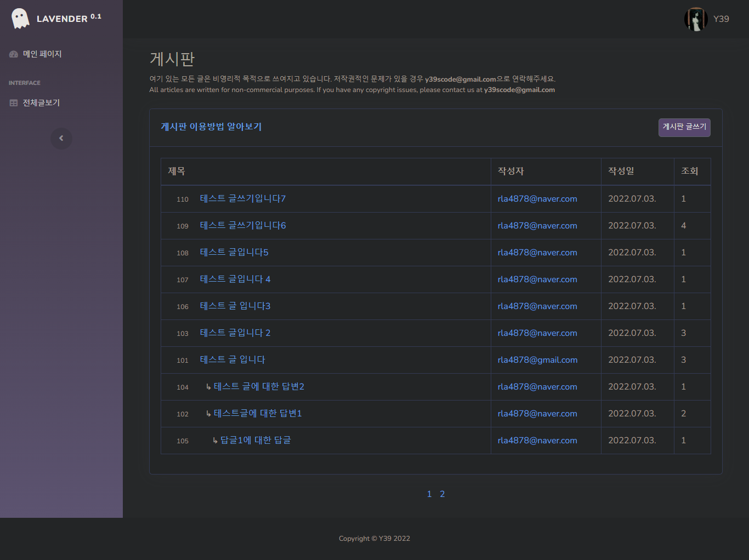Open reply 답글1에 대한 답글
Viewport: 749px width, 560px height.
(256, 441)
